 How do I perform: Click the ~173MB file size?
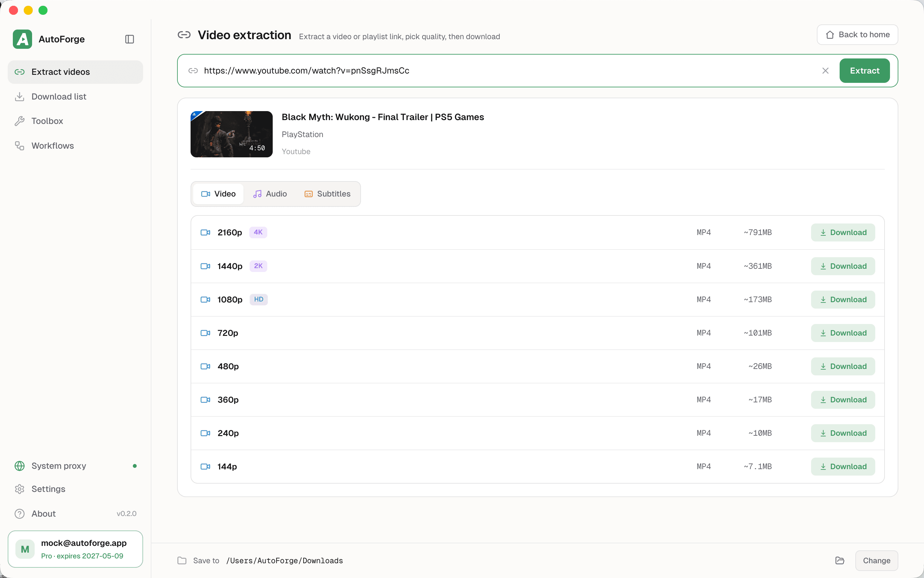pos(757,299)
